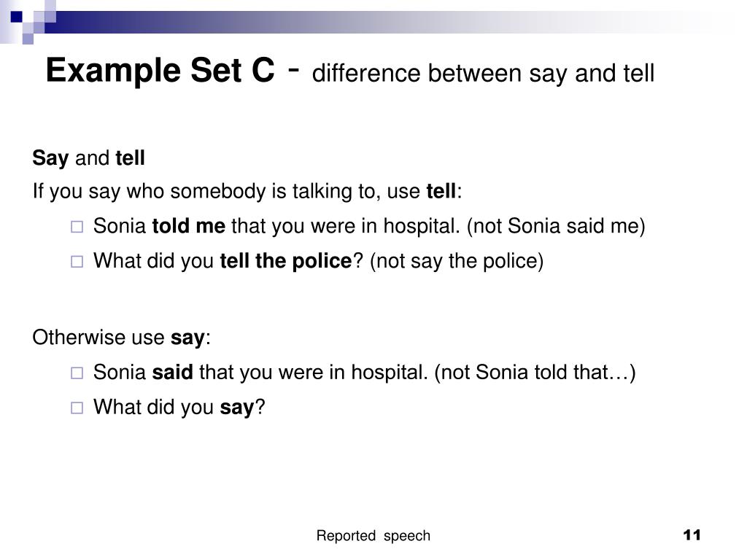Click the text '(not Sonia said me)'
Viewport: 747px width, 560px height.
556,226
